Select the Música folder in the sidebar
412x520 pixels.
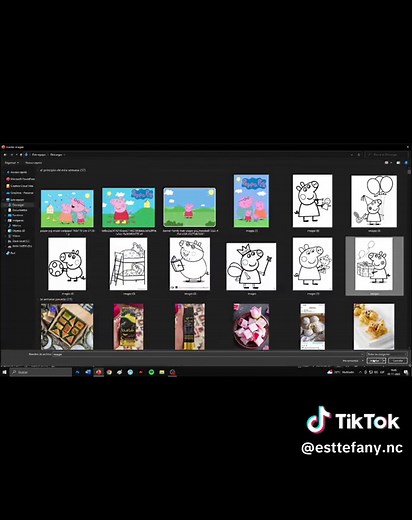[15, 225]
